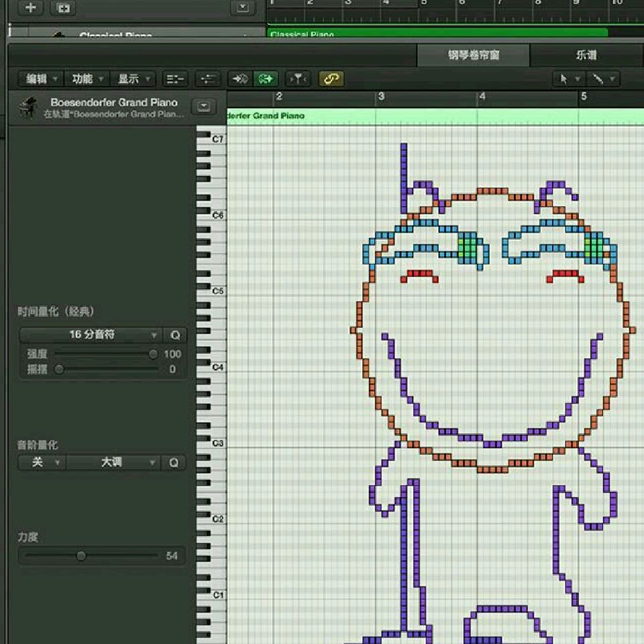The image size is (644, 644).
Task: Toggle the MIDI In button
Action: coord(239,79)
